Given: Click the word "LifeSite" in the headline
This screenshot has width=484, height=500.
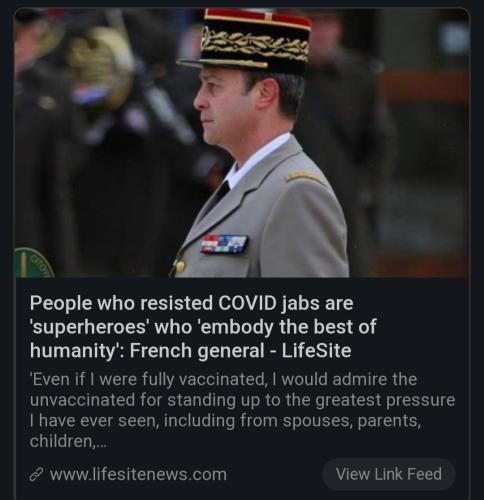Looking at the screenshot, I should (316, 351).
